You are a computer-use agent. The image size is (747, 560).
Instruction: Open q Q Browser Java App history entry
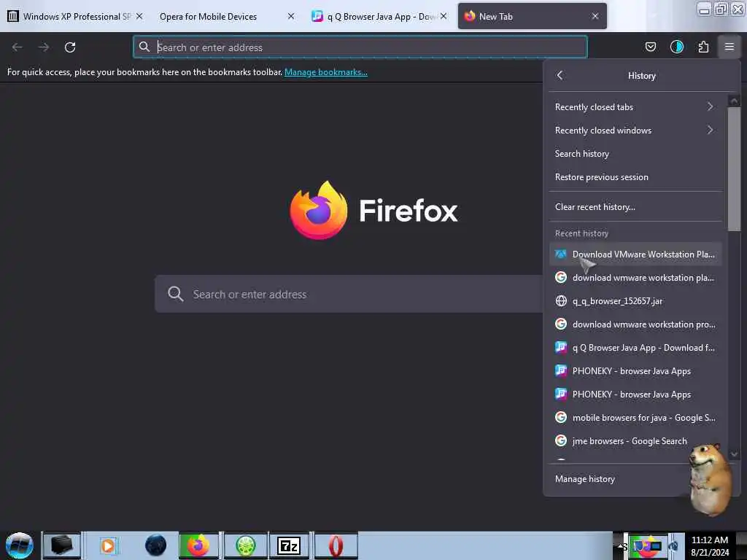click(635, 348)
